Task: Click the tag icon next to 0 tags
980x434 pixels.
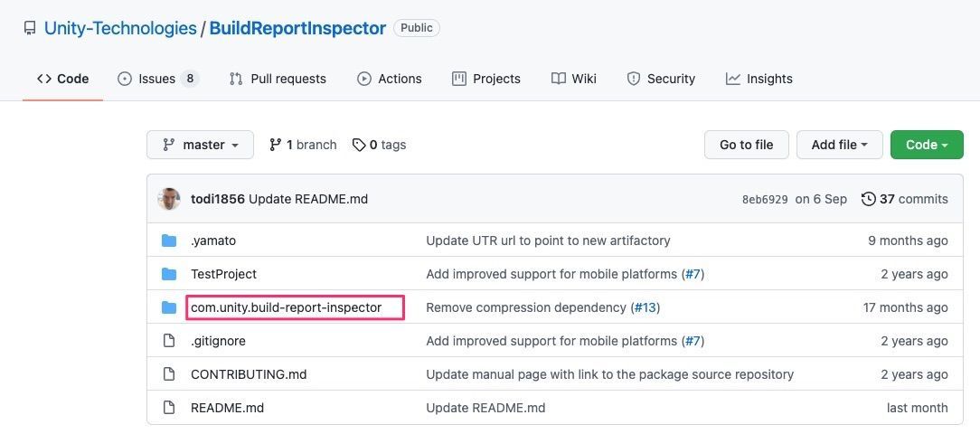Action: pos(359,145)
